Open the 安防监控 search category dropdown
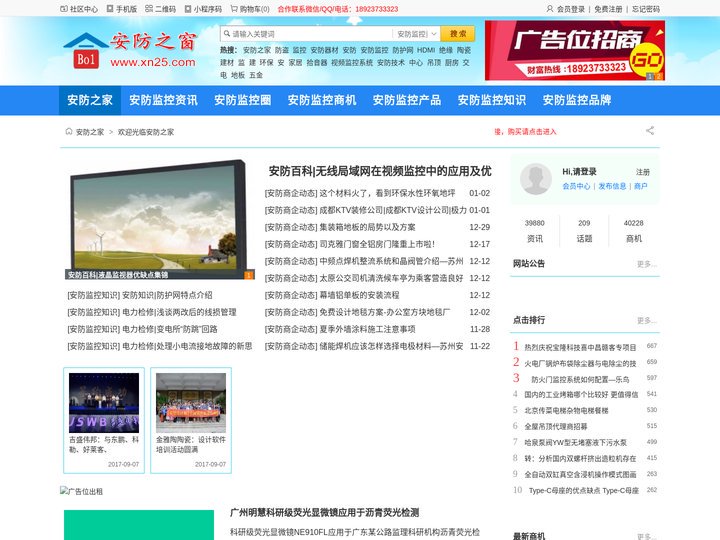Screen dimensions: 720x540 [x=416, y=34]
